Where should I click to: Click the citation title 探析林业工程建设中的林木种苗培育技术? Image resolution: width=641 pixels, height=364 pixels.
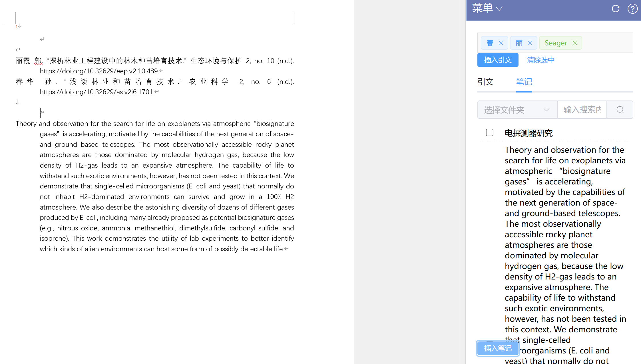tap(116, 61)
